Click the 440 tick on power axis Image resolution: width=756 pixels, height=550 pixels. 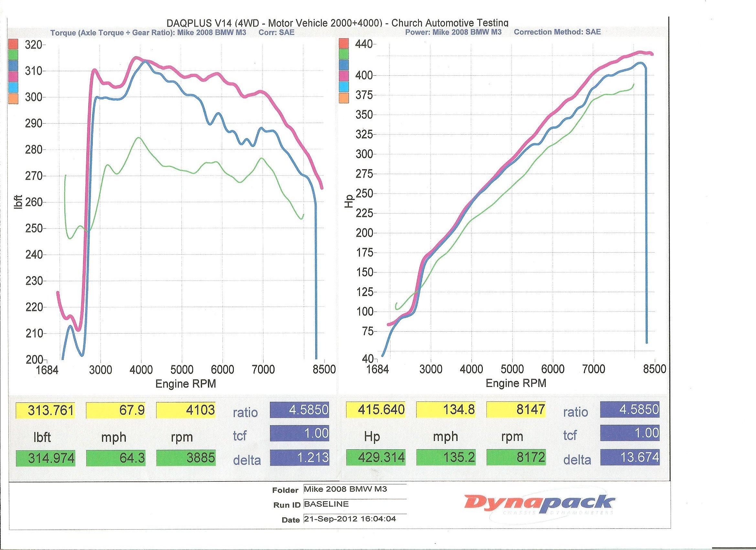pyautogui.click(x=364, y=44)
